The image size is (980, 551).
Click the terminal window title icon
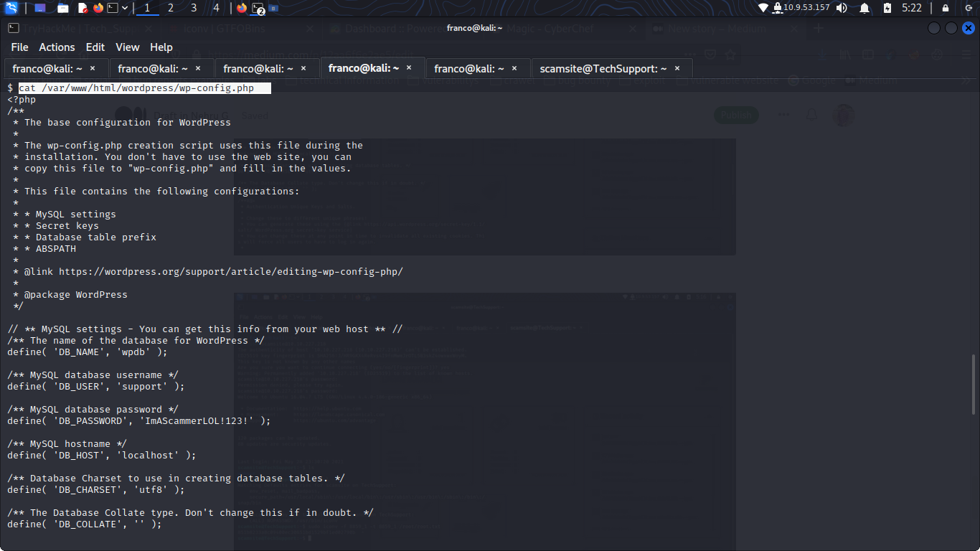point(14,28)
